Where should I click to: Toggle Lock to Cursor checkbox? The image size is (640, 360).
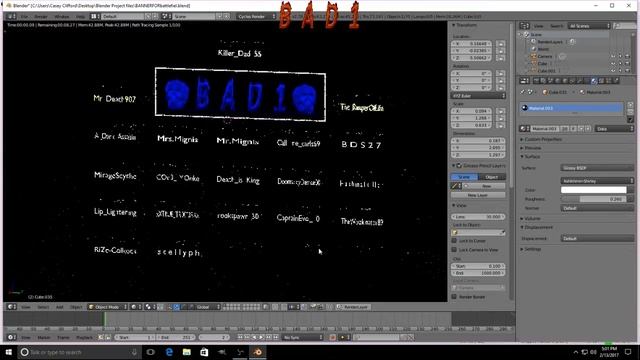(454, 240)
